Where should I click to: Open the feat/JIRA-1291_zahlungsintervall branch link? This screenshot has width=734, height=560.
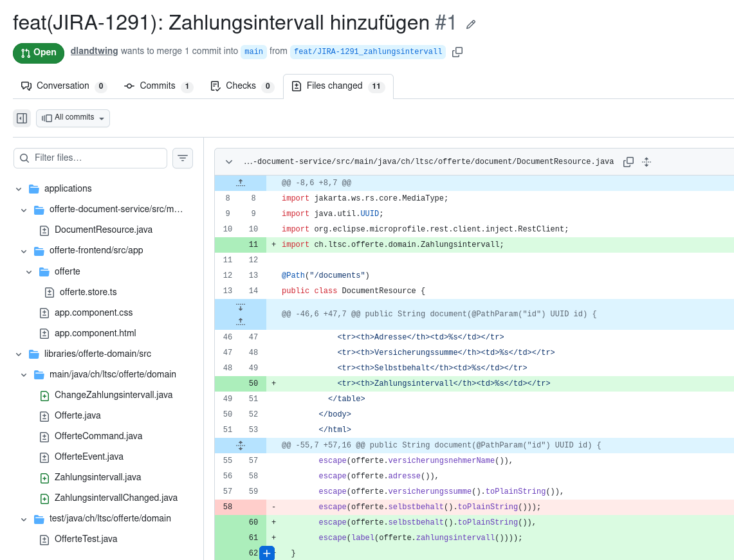pyautogui.click(x=368, y=51)
